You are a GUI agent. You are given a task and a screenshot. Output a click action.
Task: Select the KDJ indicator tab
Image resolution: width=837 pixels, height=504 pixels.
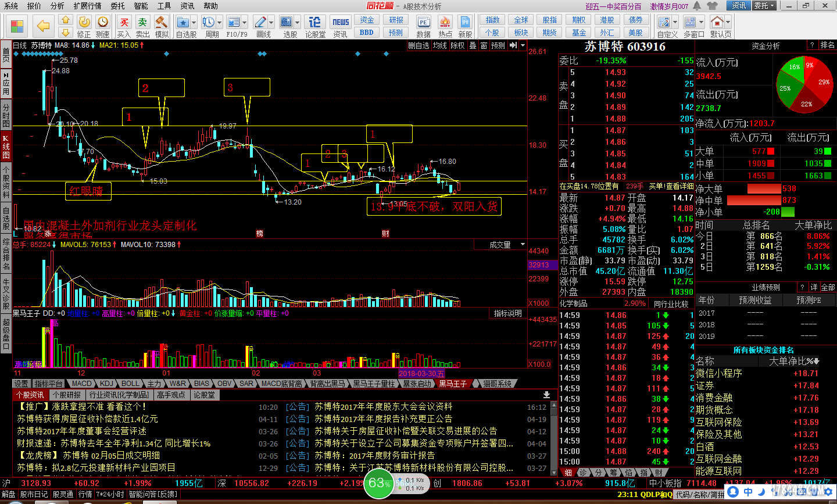click(106, 384)
